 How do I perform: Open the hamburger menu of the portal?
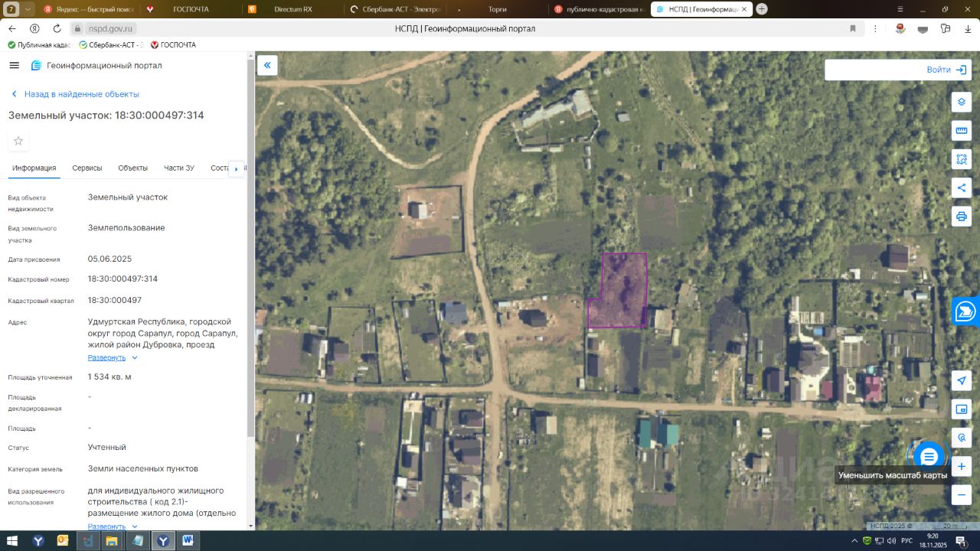coord(14,66)
